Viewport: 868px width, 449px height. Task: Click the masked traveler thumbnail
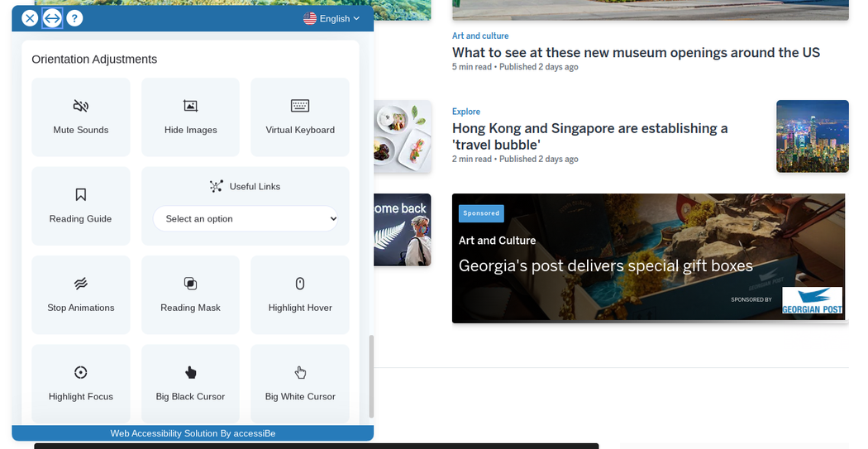[403, 230]
